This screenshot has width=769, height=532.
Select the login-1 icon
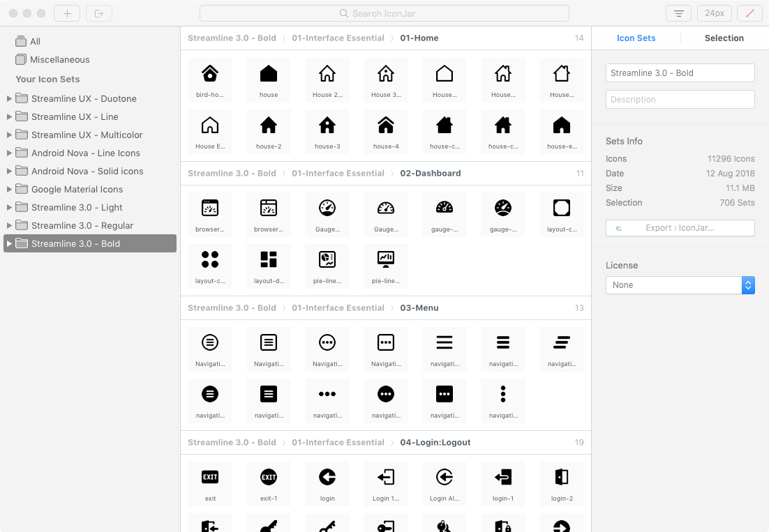point(503,483)
